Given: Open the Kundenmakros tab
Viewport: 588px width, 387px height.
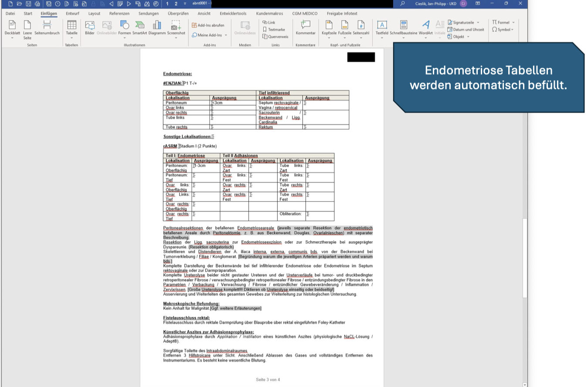Looking at the screenshot, I should tap(269, 13).
